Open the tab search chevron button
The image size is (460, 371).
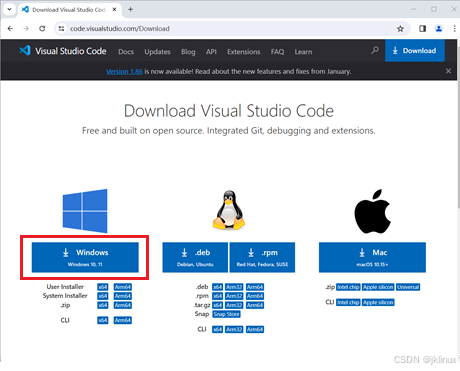coord(9,9)
